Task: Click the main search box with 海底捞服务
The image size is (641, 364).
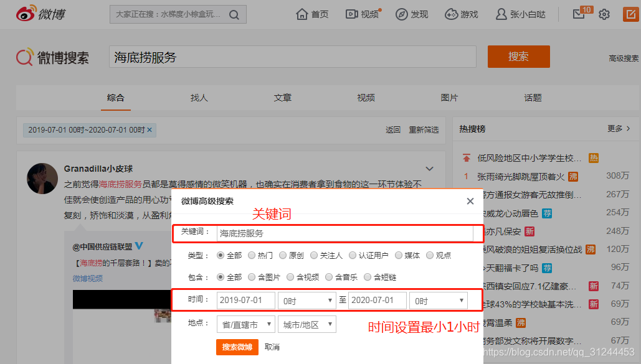Action: (293, 57)
